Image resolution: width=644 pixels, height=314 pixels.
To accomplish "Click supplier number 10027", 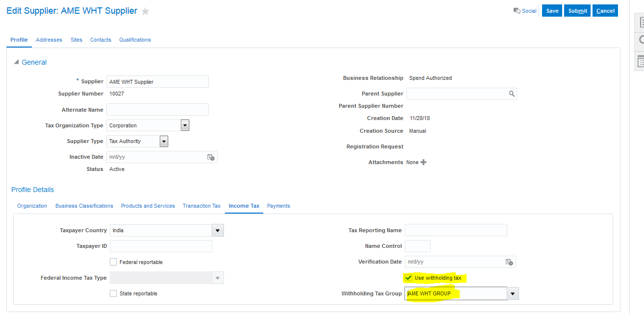I will click(117, 94).
